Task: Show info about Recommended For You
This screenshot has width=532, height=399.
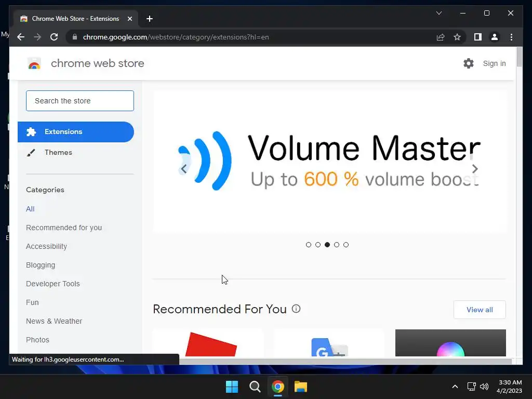Action: (x=296, y=309)
